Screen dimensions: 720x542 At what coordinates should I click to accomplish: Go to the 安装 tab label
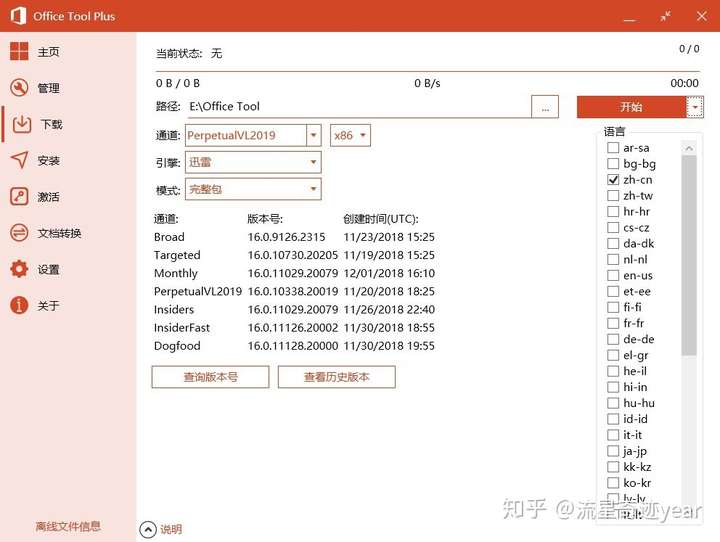click(48, 161)
